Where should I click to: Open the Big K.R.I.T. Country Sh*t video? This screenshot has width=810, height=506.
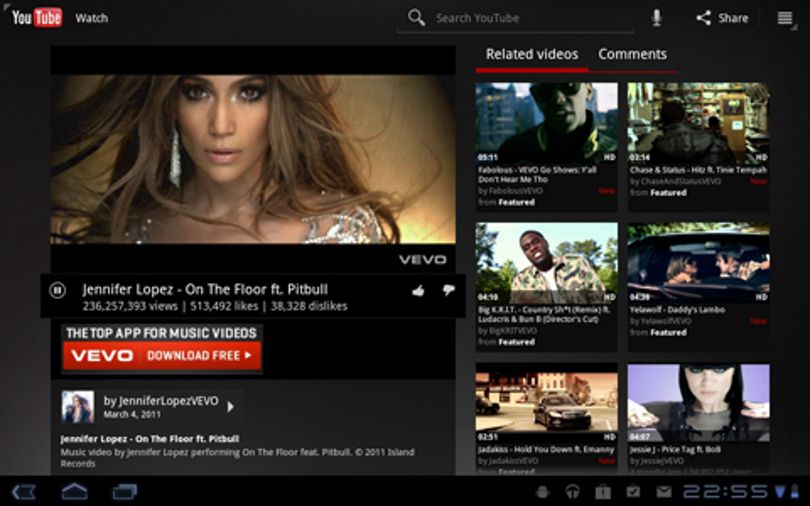tap(547, 262)
